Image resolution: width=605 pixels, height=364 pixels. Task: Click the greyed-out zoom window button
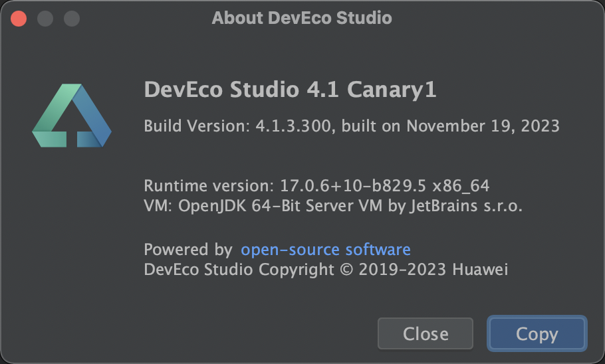pyautogui.click(x=72, y=19)
